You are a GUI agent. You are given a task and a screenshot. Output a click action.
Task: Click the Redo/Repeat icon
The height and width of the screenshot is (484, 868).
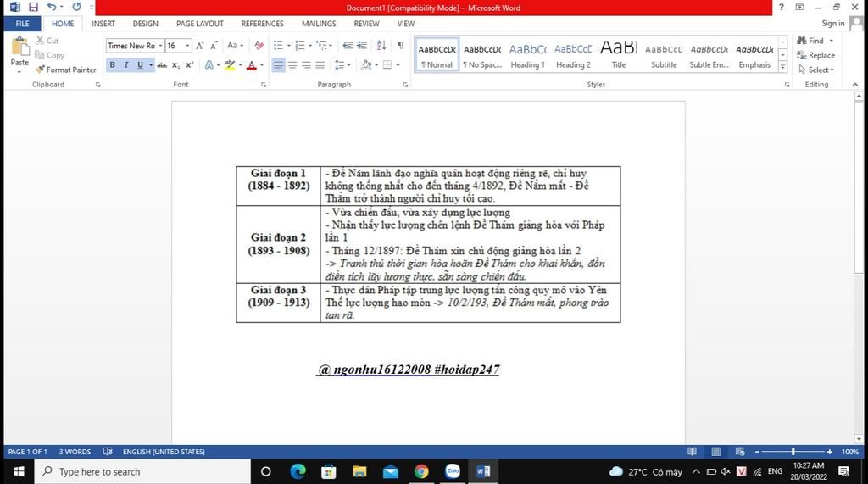pos(76,7)
